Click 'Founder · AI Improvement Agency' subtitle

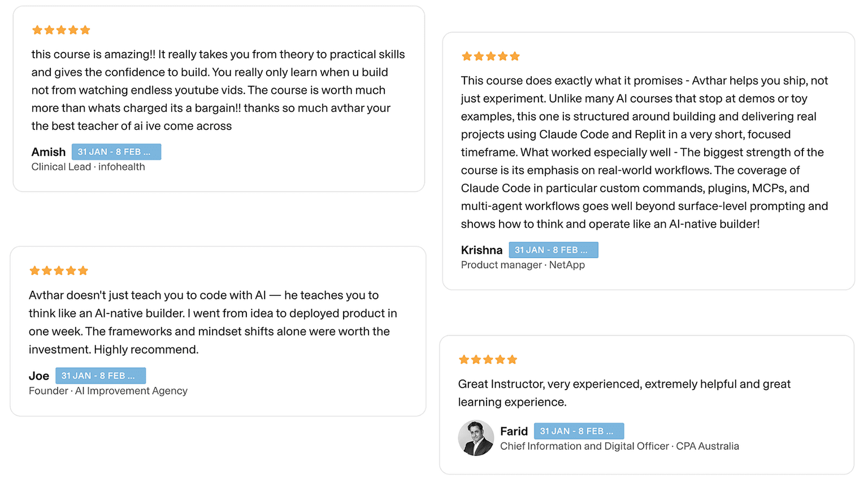click(x=108, y=391)
